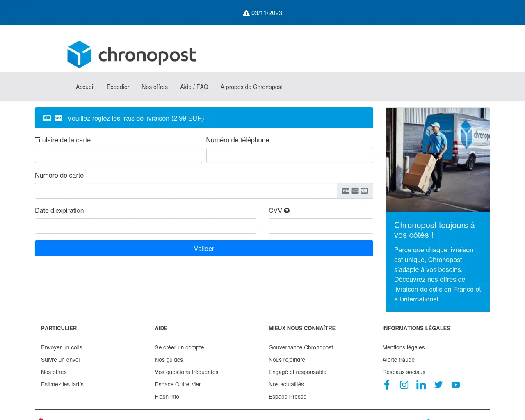
Task: Click the Chronopost logo
Action: tap(132, 55)
